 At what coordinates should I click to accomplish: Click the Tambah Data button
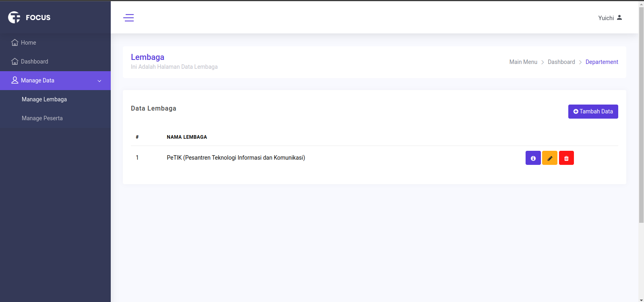(593, 111)
